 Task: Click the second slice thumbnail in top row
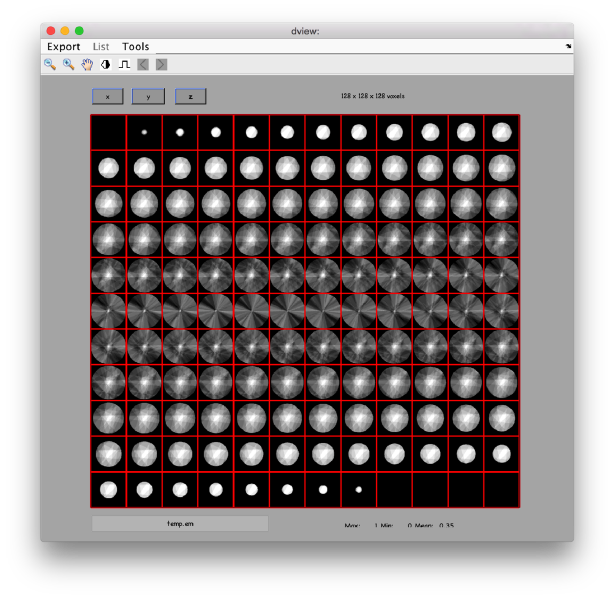pyautogui.click(x=144, y=132)
